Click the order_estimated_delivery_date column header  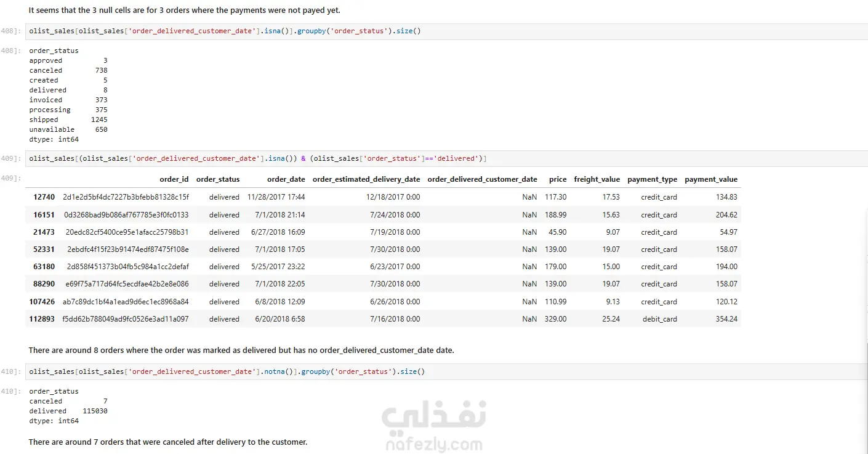(366, 179)
